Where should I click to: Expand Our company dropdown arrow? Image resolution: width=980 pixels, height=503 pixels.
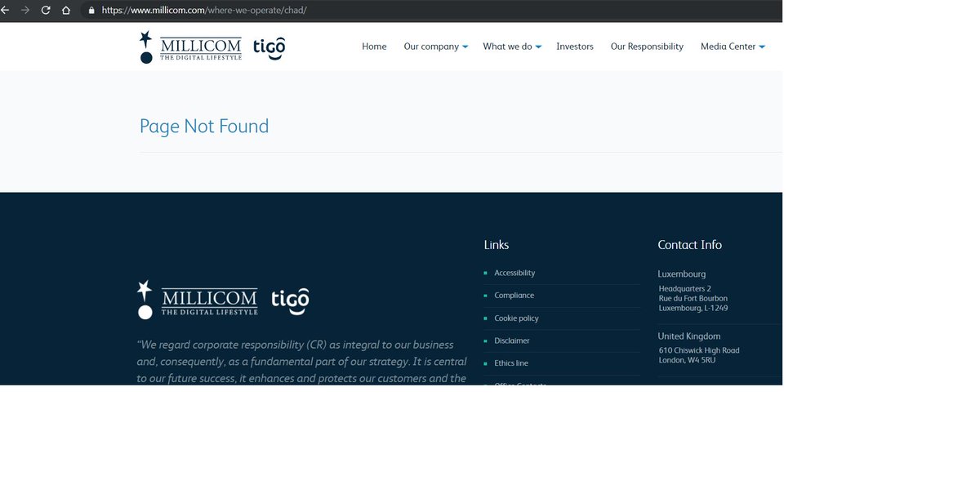coord(465,47)
